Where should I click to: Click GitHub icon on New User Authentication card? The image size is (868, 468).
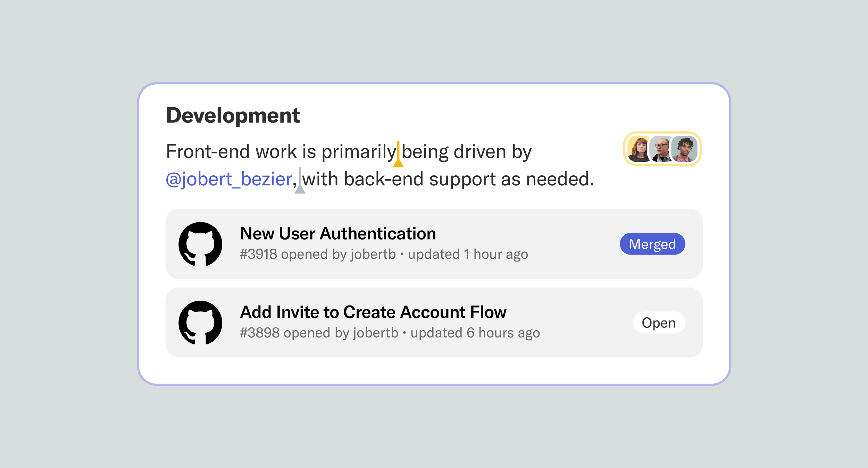(200, 244)
